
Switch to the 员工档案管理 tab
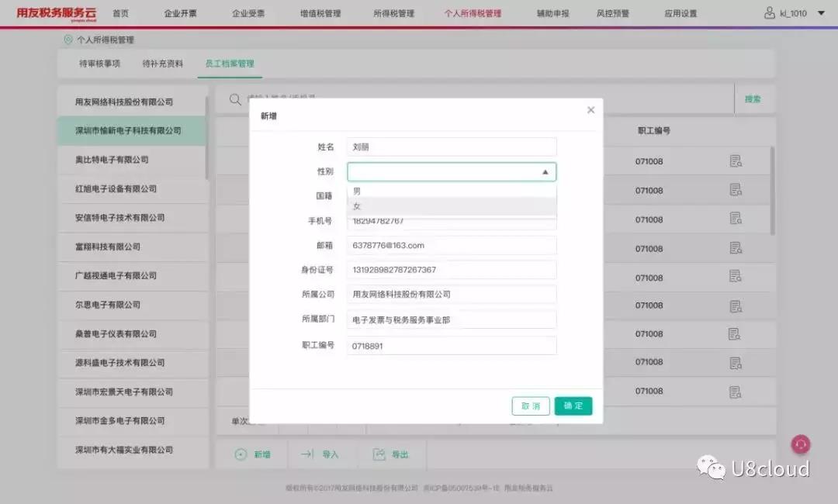tap(230, 64)
